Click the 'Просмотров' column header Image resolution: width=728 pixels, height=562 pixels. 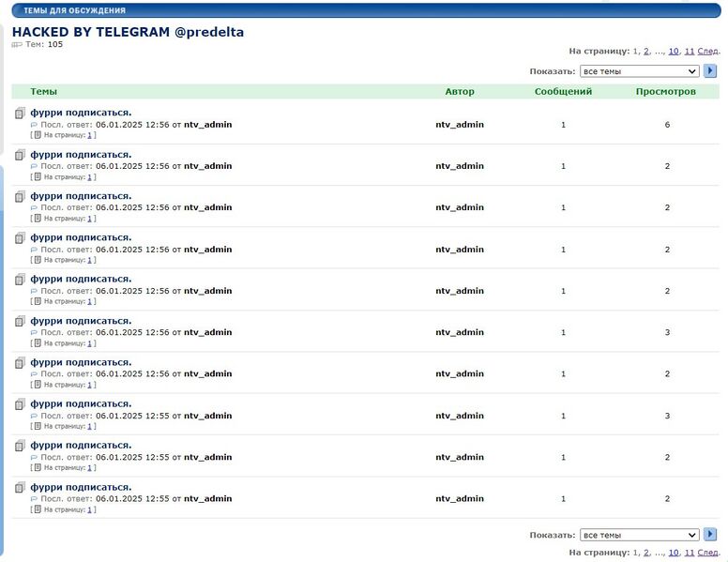point(666,92)
